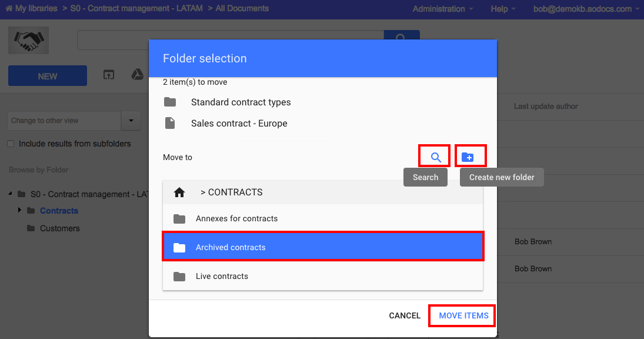The height and width of the screenshot is (339, 644).
Task: Collapse the S0 Contract management tree root
Action: coord(10,193)
